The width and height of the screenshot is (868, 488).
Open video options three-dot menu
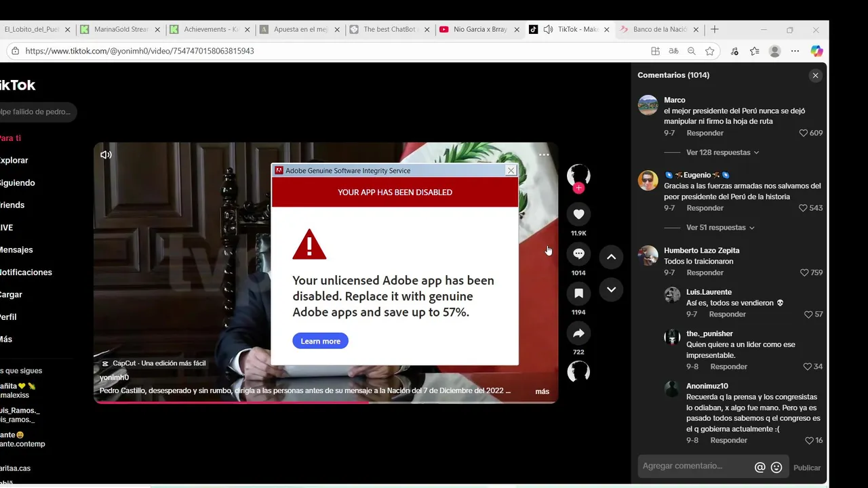pyautogui.click(x=544, y=155)
